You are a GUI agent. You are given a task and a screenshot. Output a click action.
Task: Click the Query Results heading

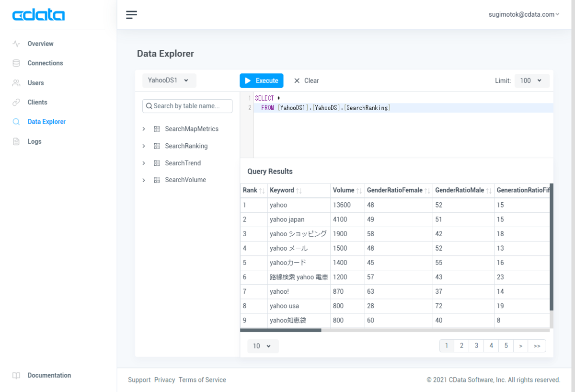point(270,172)
